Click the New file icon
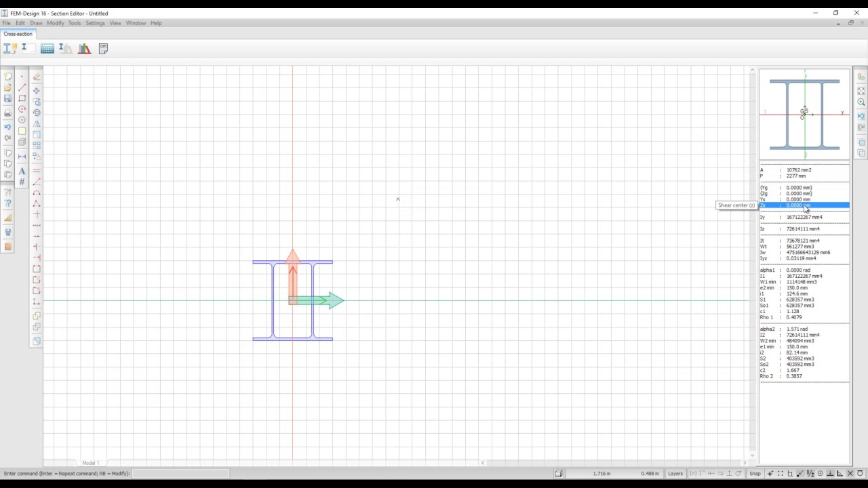 click(x=7, y=77)
